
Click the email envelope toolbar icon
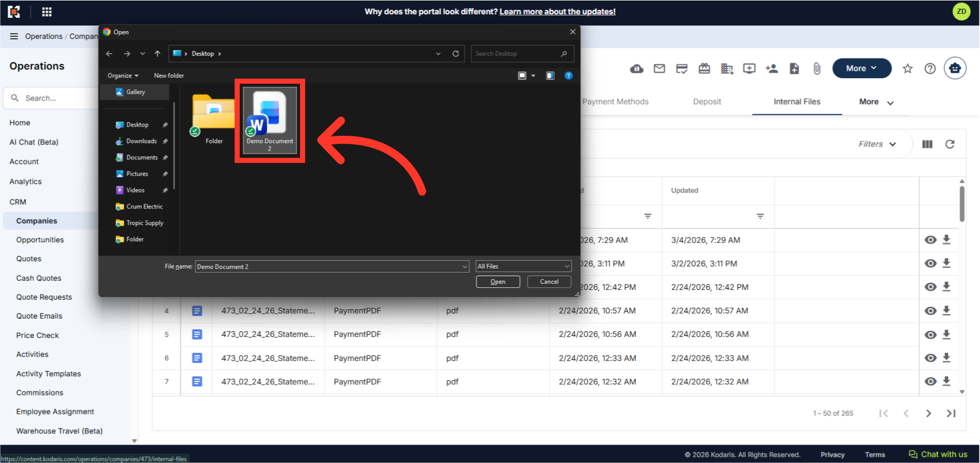pyautogui.click(x=659, y=68)
